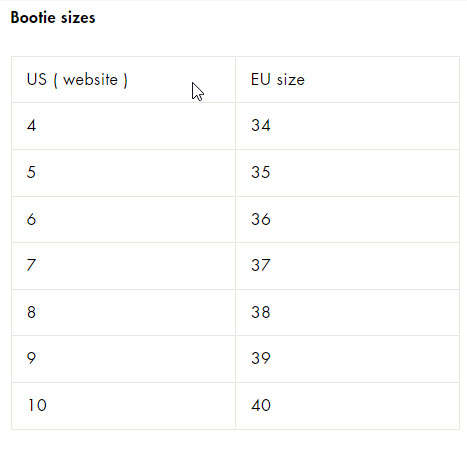Click EU size 34 cell
467x456 pixels.
coord(348,126)
